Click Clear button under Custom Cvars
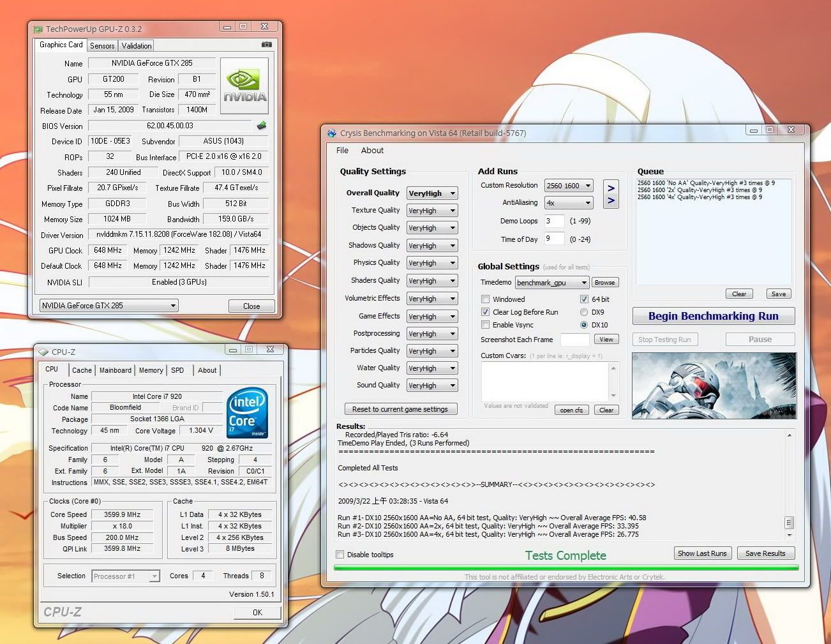This screenshot has width=831, height=644. tap(606, 410)
